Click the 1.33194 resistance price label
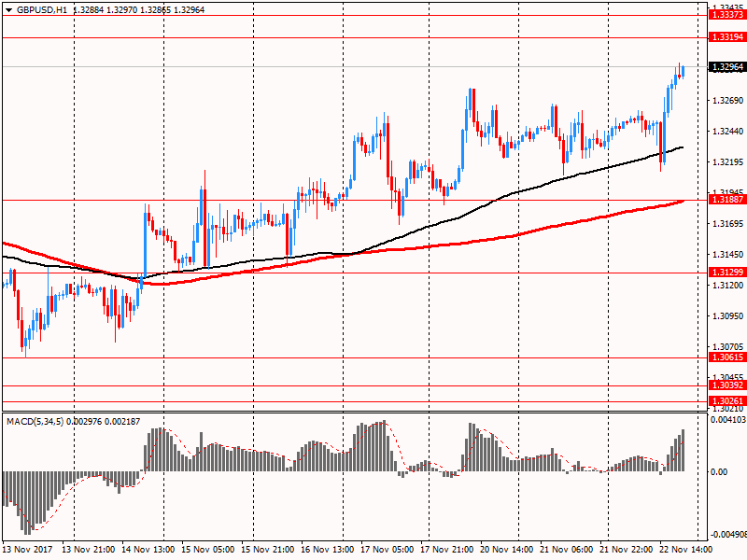The width and height of the screenshot is (747, 560). (x=727, y=37)
